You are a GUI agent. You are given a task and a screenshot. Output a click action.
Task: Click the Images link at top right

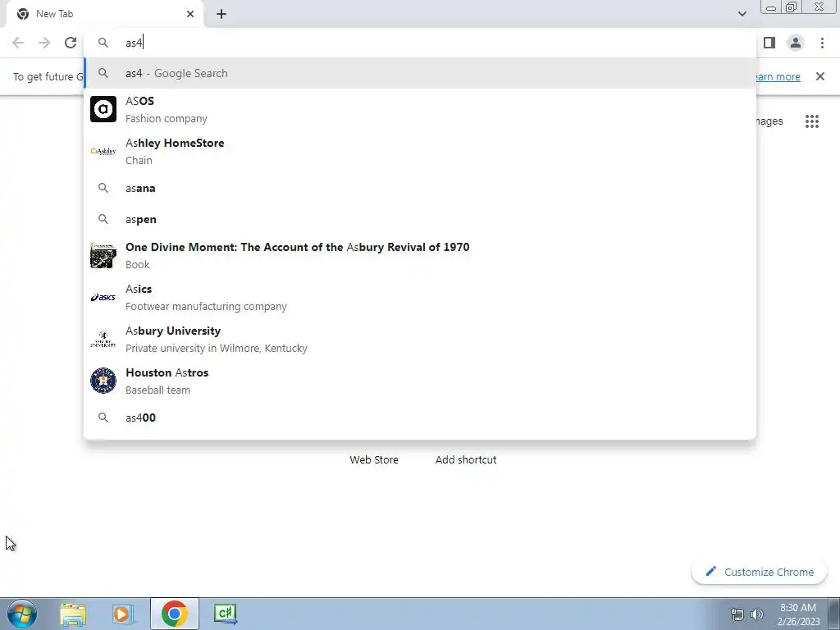(x=769, y=121)
